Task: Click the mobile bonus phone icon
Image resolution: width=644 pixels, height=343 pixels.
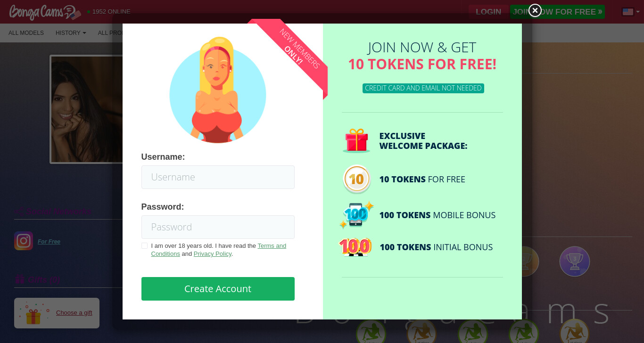Action: (x=356, y=215)
